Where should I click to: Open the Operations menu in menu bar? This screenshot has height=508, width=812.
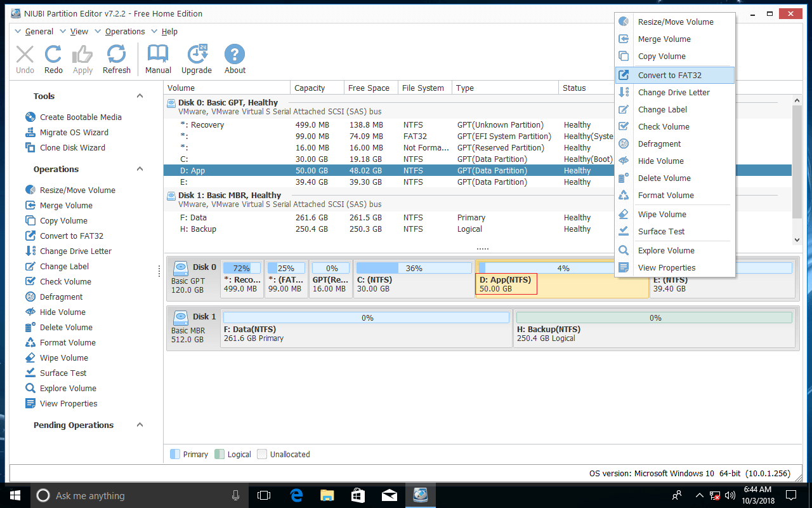[124, 31]
